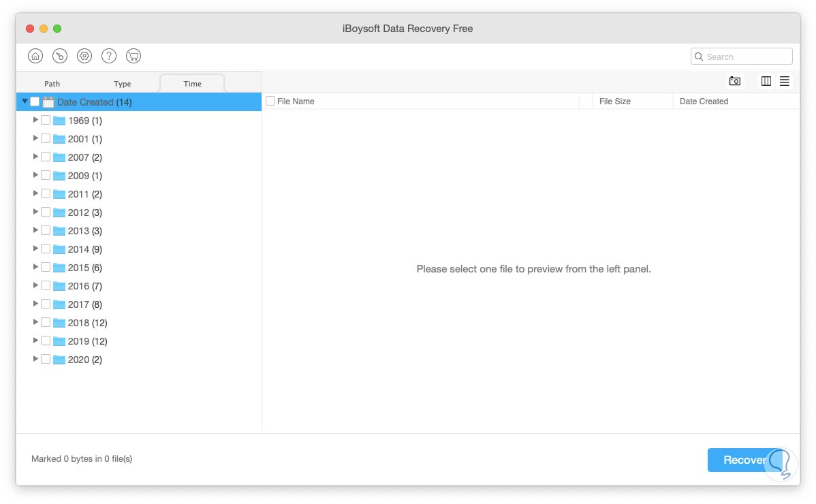
Task: Check the 2001 folder checkbox
Action: (46, 138)
